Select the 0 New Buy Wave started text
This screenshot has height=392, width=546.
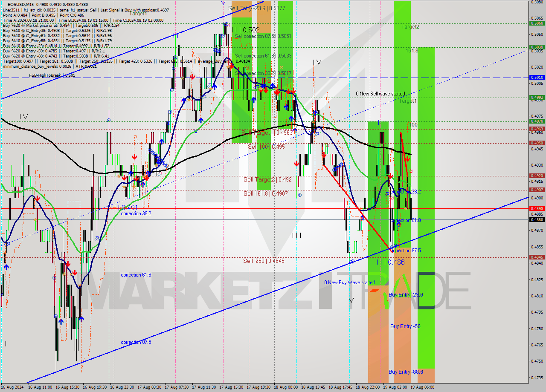click(349, 282)
